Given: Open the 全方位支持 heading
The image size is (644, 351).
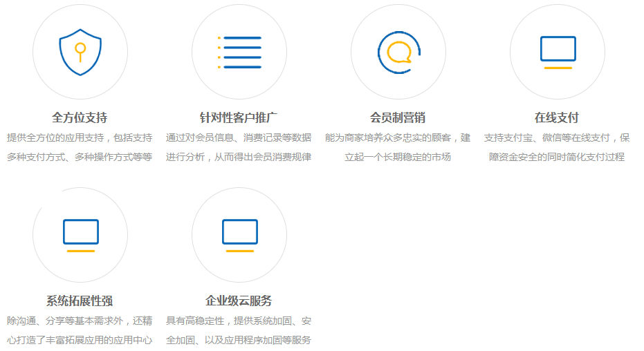Looking at the screenshot, I should pyautogui.click(x=80, y=117).
